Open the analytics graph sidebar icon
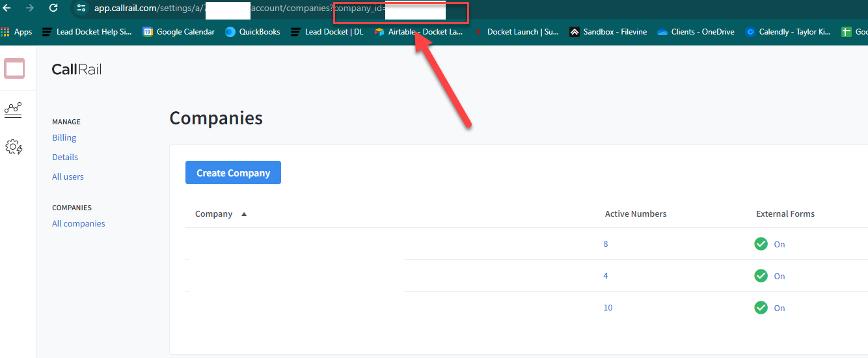 (13, 109)
